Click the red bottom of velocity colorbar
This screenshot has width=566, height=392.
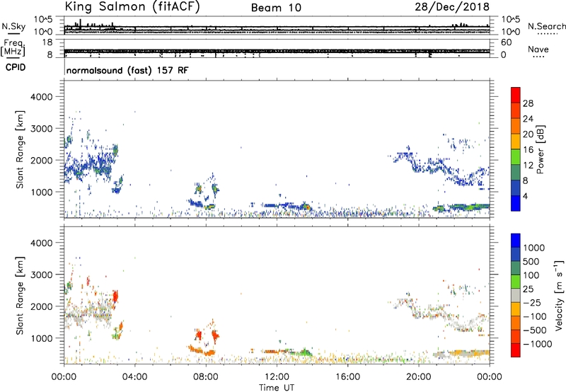(x=516, y=350)
